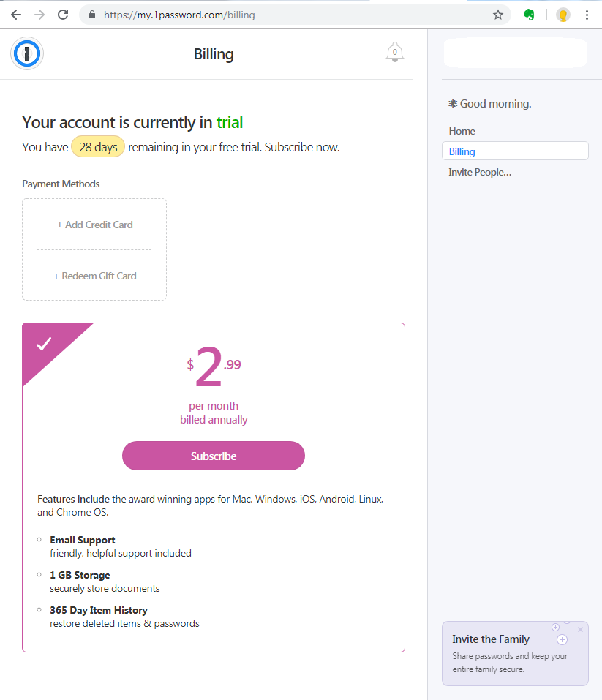Go to Home in the sidebar
Screen dimensions: 602x700
462,131
